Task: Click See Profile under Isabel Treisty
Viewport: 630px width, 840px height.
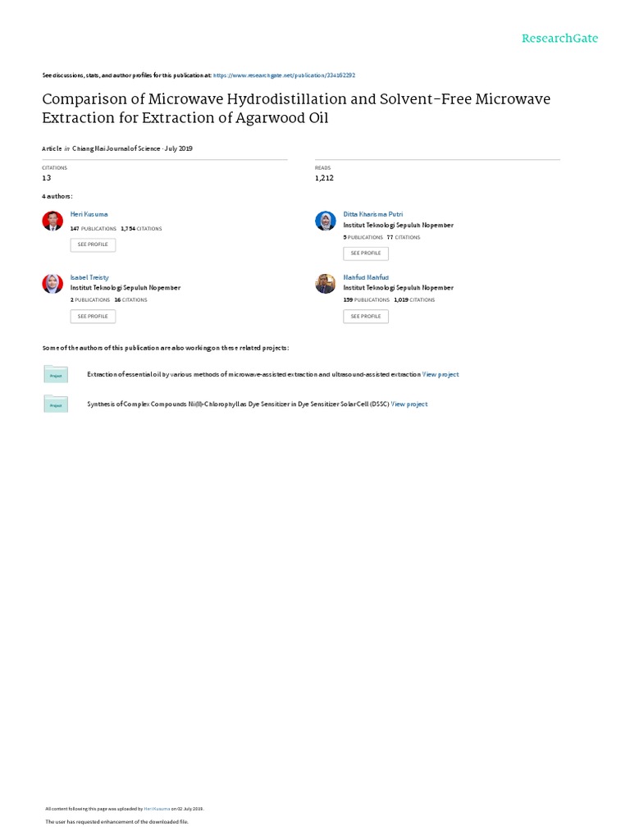Action: tap(93, 316)
